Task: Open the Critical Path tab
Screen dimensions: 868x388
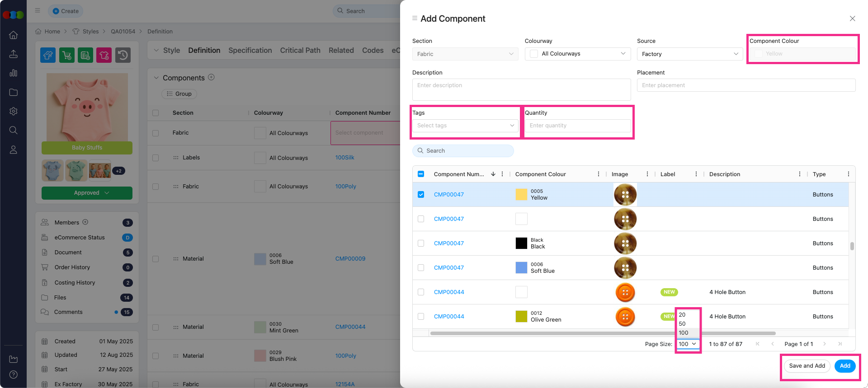Action: [300, 51]
